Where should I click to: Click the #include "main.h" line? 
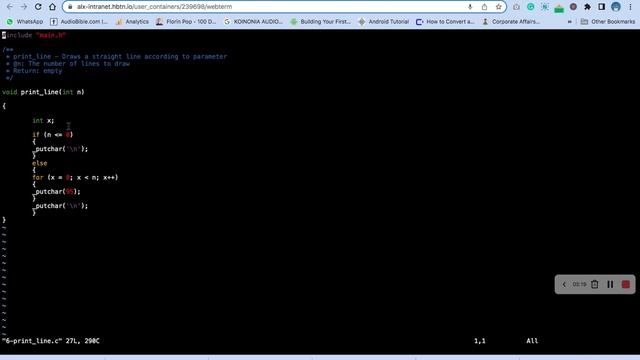(34, 36)
